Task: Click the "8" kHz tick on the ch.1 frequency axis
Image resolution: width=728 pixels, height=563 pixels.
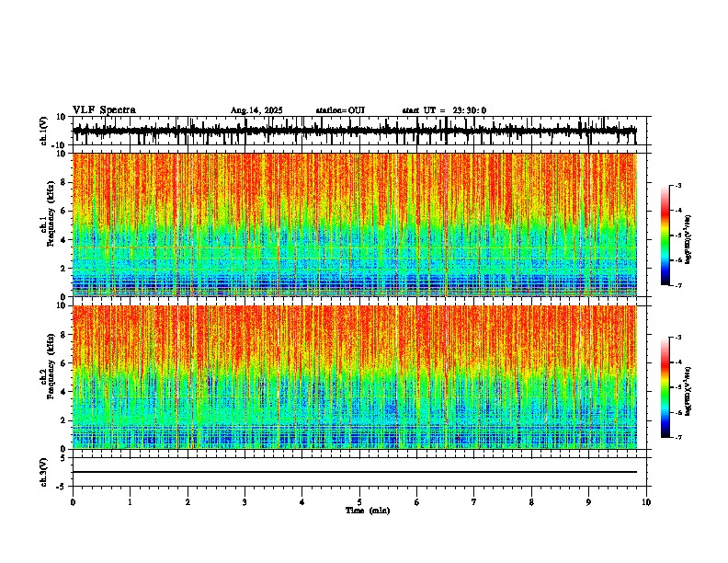Action: tap(64, 182)
